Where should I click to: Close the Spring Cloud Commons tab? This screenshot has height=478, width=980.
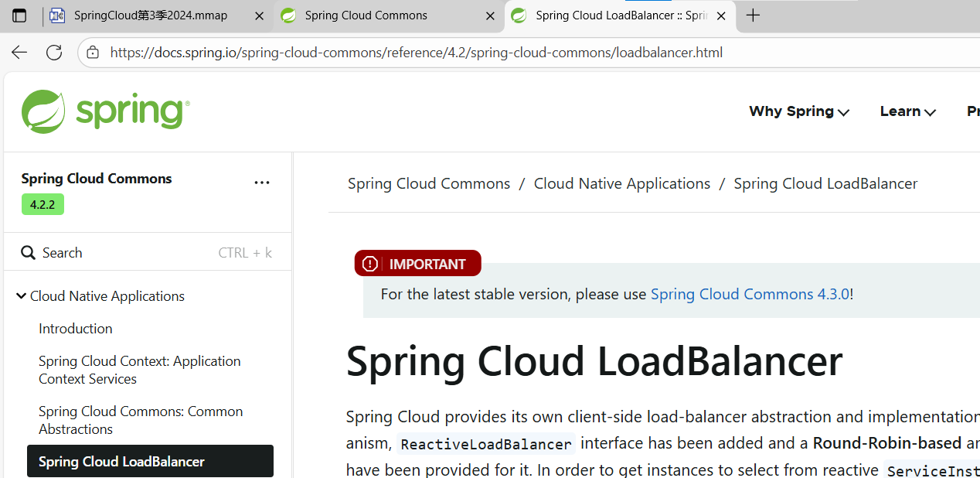click(x=490, y=15)
